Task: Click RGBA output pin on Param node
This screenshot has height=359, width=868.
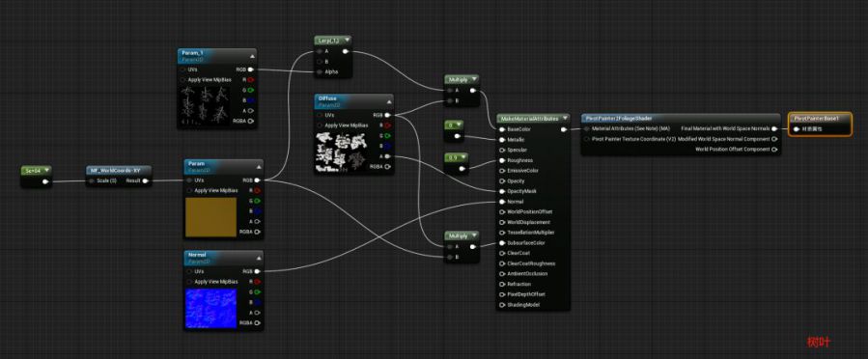Action: 258,232
